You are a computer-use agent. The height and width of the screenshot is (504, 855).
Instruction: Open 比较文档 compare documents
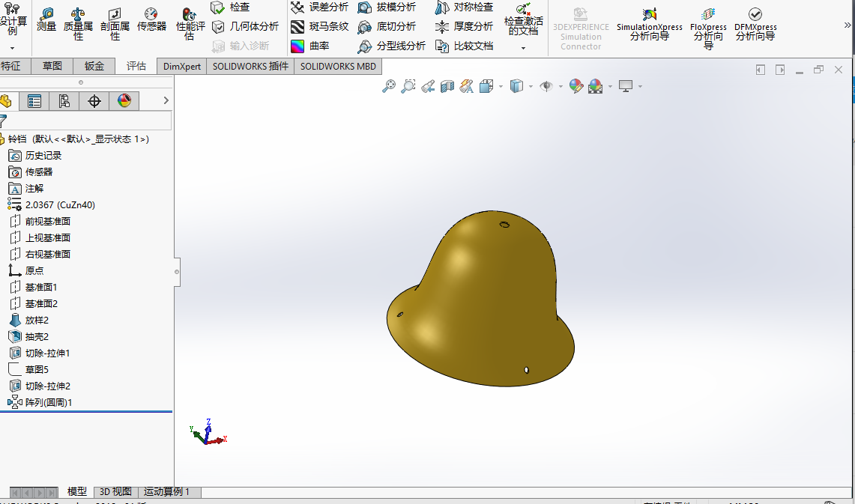click(x=464, y=46)
